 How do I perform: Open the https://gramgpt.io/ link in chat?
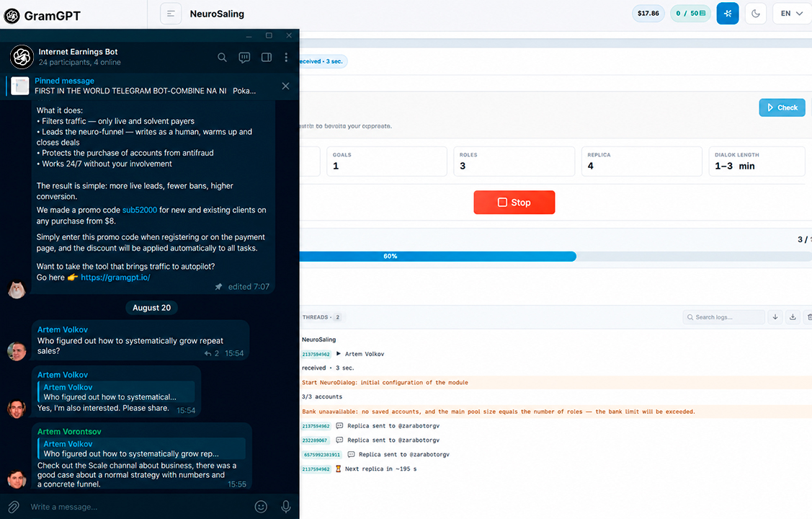click(115, 278)
